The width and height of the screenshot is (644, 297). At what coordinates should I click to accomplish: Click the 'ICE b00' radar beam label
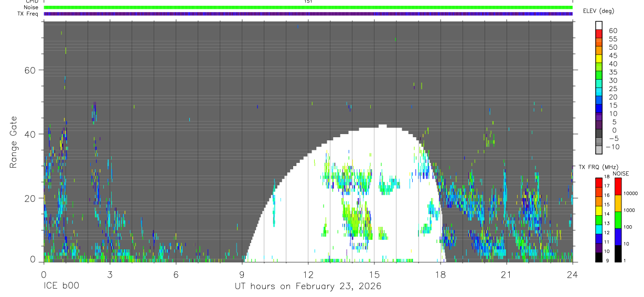(61, 286)
